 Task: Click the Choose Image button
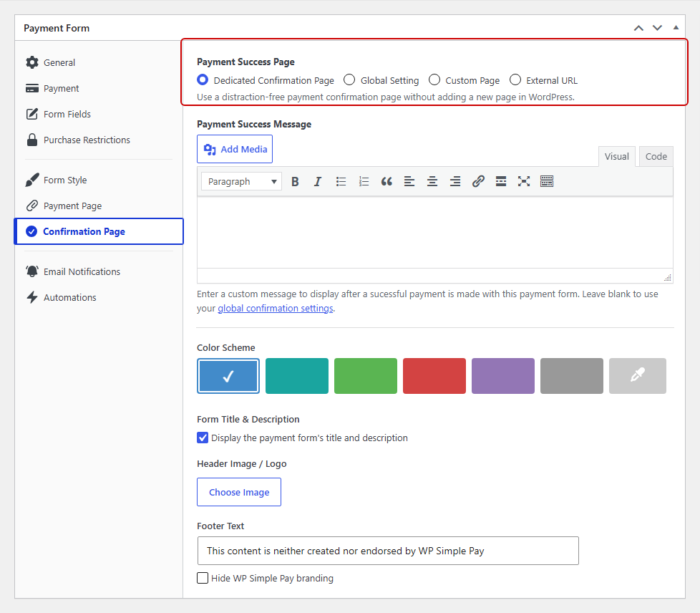coord(239,492)
